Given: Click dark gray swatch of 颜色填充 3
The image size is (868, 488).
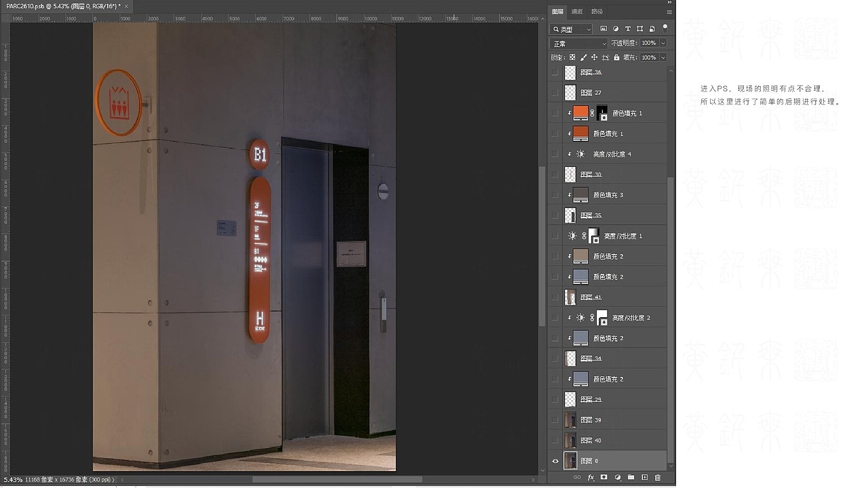Looking at the screenshot, I should (580, 195).
